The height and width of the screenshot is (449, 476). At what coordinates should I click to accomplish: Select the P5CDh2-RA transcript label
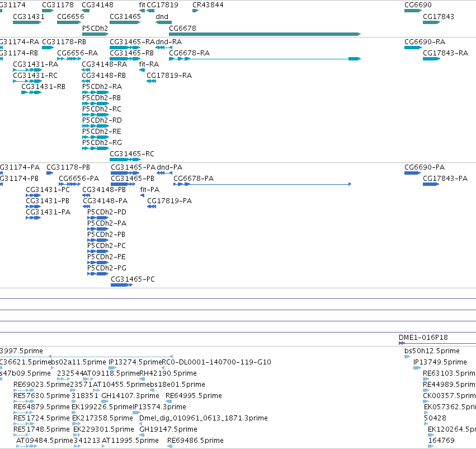click(102, 87)
